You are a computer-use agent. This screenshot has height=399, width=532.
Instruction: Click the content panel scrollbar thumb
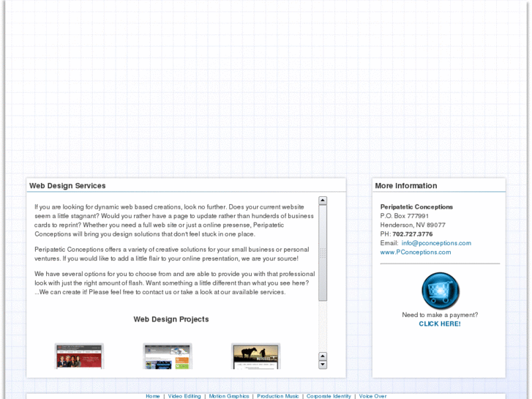(323, 253)
